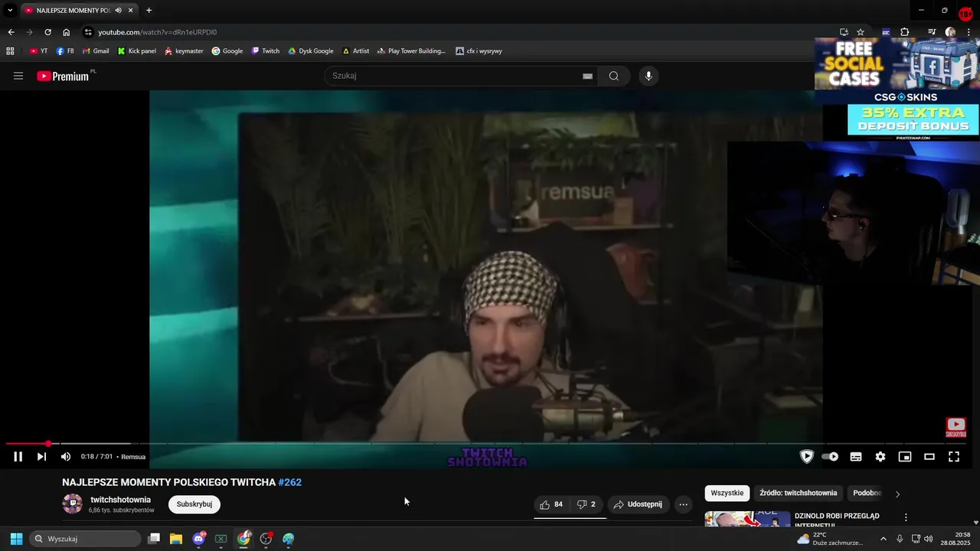Select the Podobne filter chip
980x551 pixels.
point(867,494)
